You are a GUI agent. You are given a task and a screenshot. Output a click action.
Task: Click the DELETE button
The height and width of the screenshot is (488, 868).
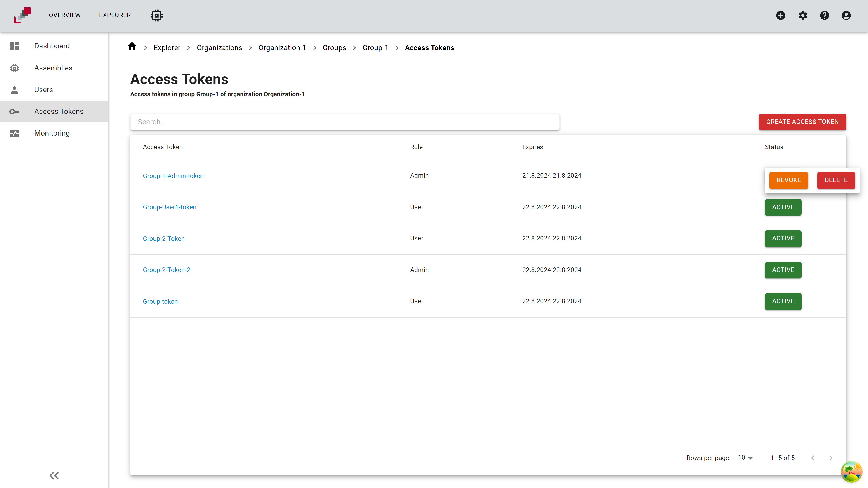click(836, 180)
